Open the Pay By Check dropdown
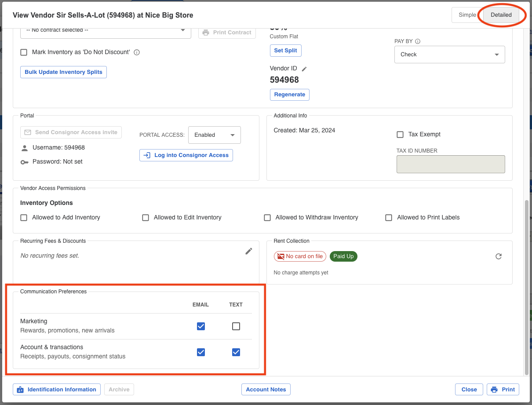Image resolution: width=532 pixels, height=405 pixels. coord(450,55)
